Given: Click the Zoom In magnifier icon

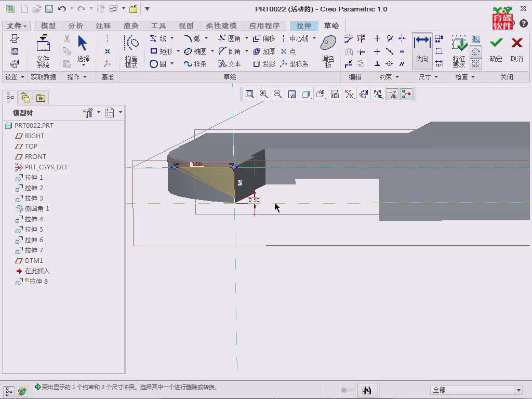Looking at the screenshot, I should click(263, 94).
